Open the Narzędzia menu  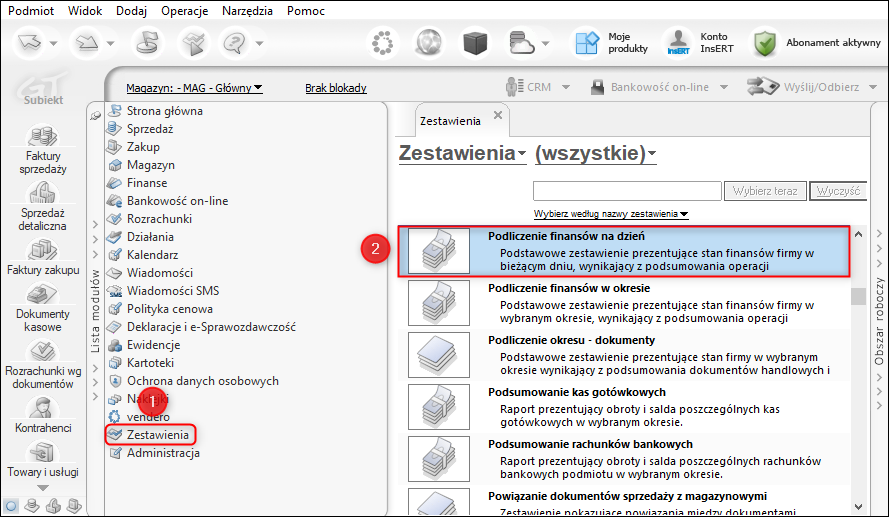247,11
